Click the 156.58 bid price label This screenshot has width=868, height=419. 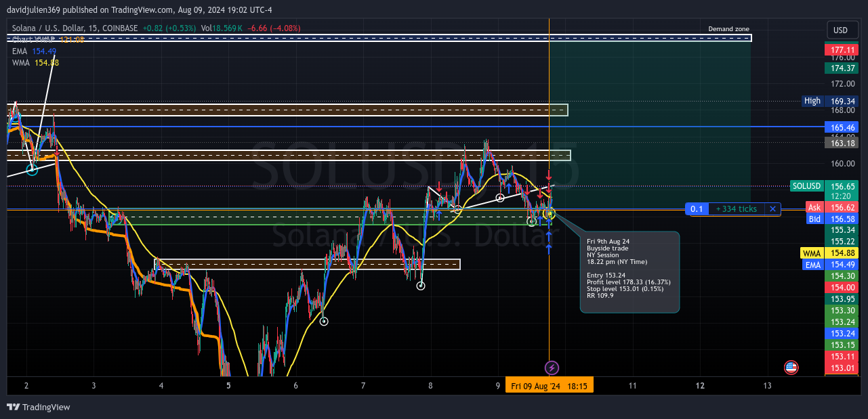click(842, 219)
